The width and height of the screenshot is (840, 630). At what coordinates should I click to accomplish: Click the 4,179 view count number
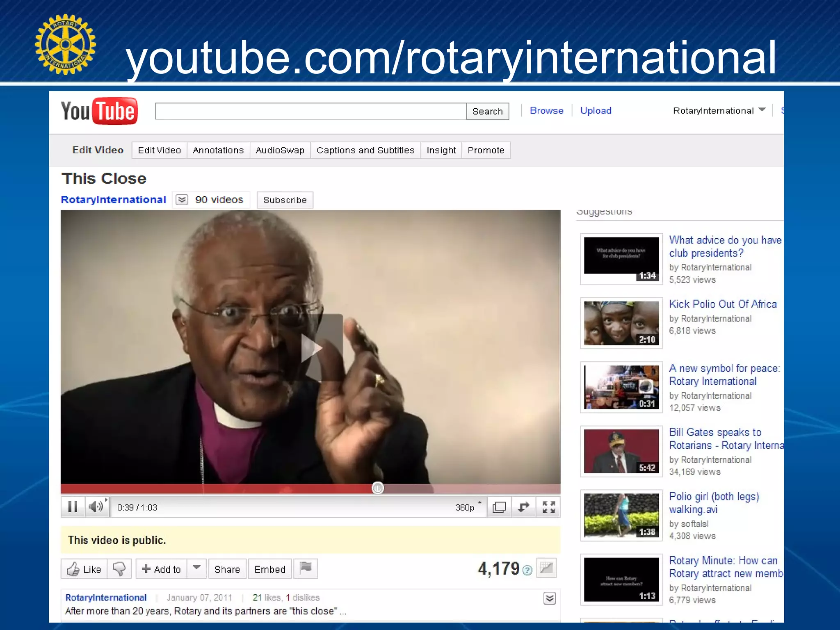click(x=499, y=568)
